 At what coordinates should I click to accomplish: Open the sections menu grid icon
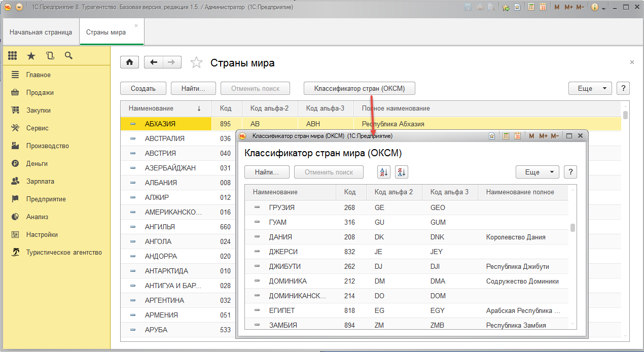(13, 56)
